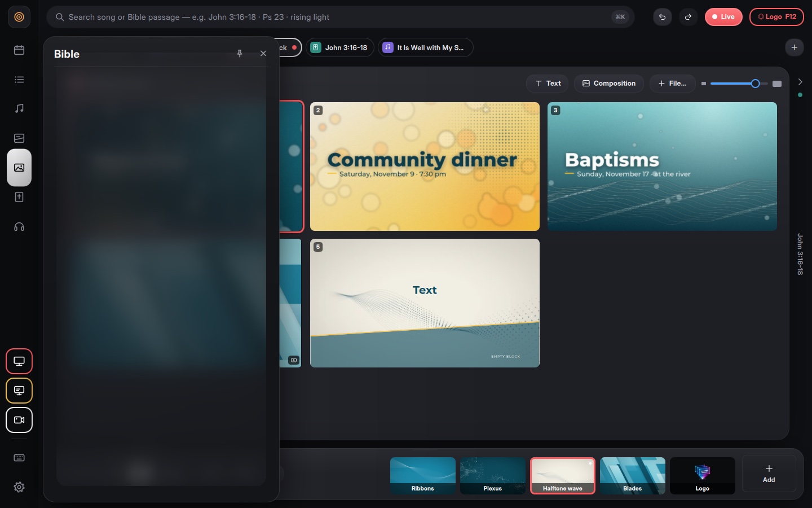The image size is (812, 508).
Task: Toggle the white-outlined camera output
Action: coord(19,420)
